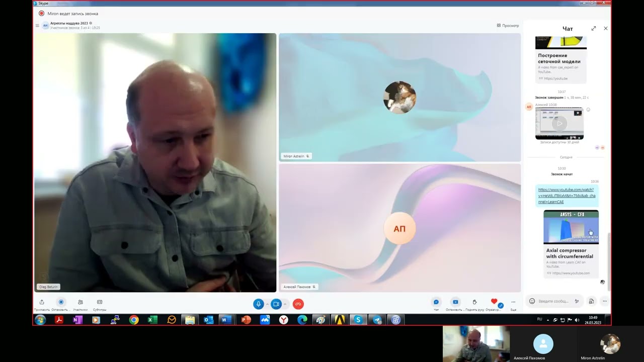Expand the microphone options chevron
The height and width of the screenshot is (362, 644).
(267, 304)
